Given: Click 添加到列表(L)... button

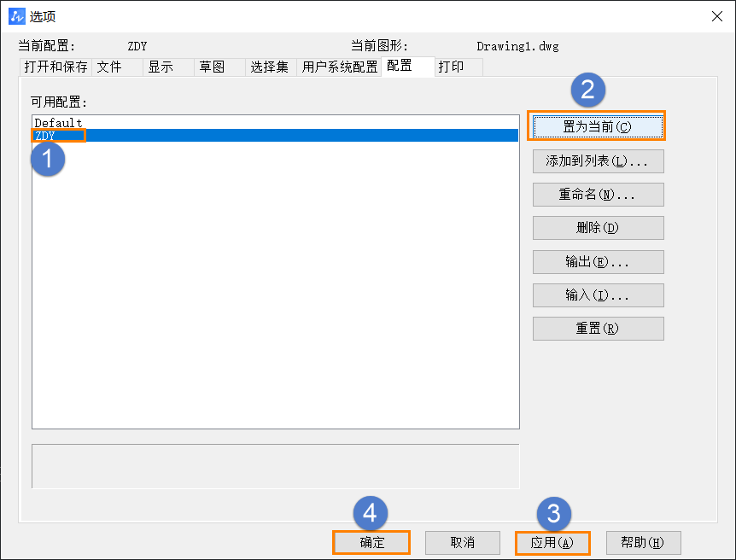Looking at the screenshot, I should click(598, 161).
